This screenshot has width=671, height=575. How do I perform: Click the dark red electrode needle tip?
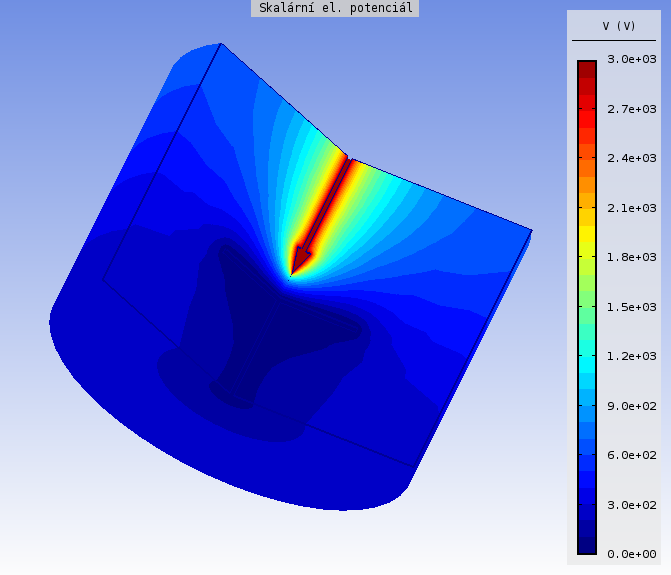click(299, 261)
